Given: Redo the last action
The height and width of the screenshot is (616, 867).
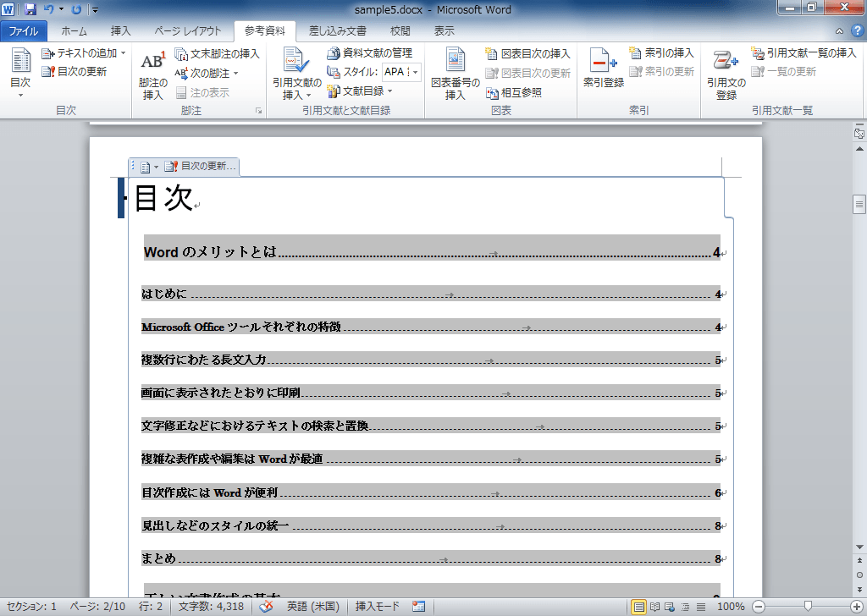Looking at the screenshot, I should (x=77, y=9).
